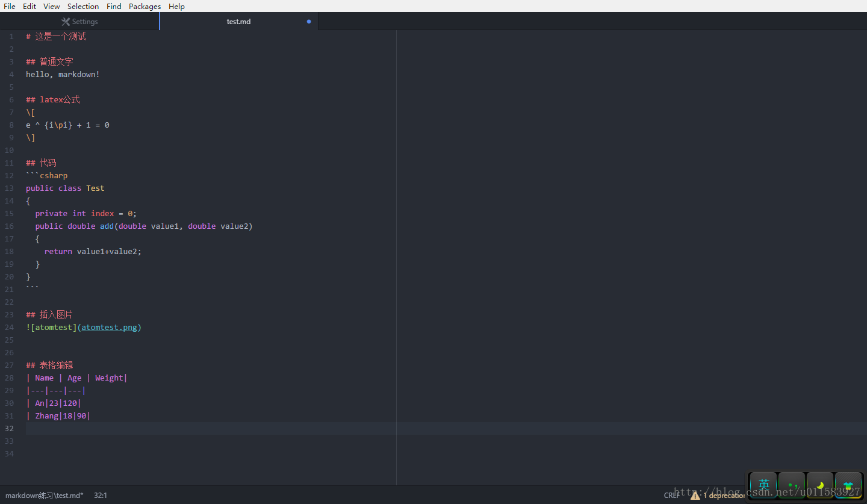The width and height of the screenshot is (867, 504).
Task: Click 'return value1+value2;' line
Action: tap(93, 252)
